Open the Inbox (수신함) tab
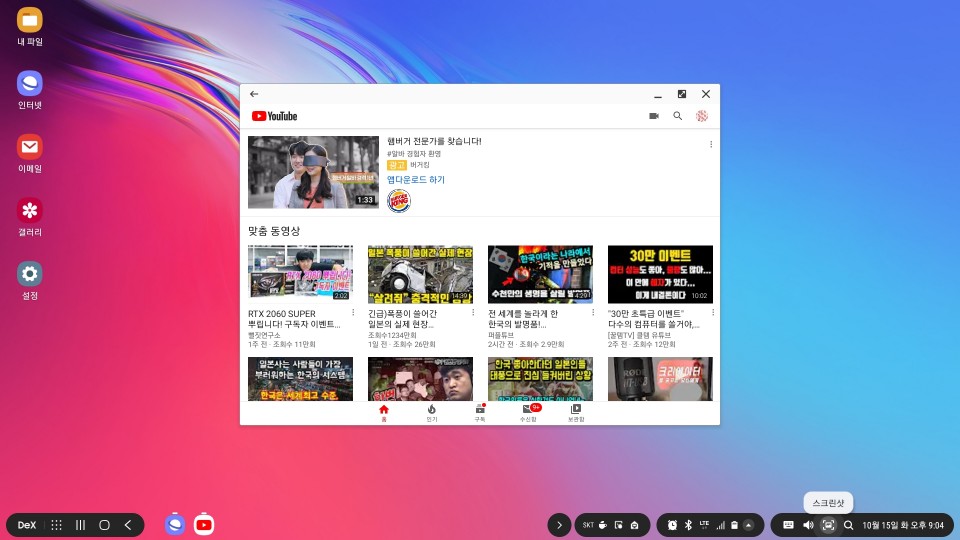Image resolution: width=960 pixels, height=540 pixels. [x=528, y=413]
